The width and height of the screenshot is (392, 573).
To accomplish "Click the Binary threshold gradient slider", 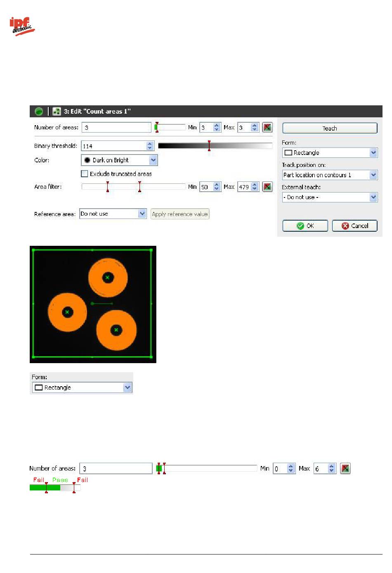I will [x=215, y=145].
